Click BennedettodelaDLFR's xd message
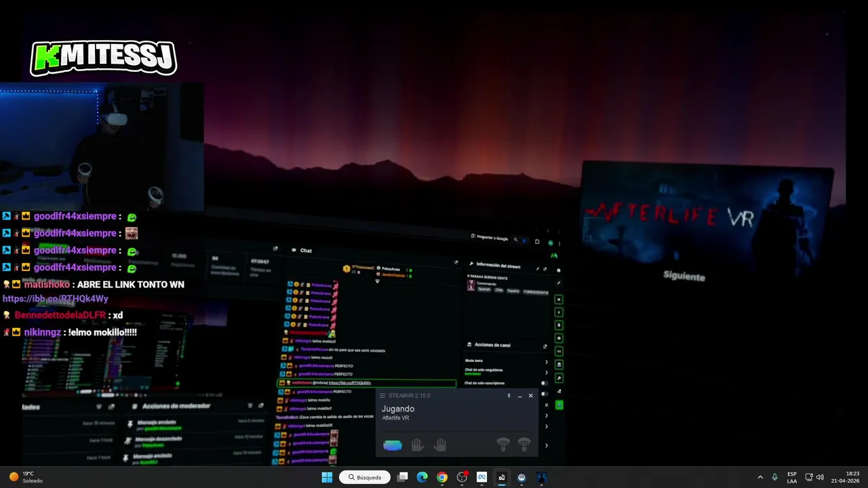 coord(118,316)
